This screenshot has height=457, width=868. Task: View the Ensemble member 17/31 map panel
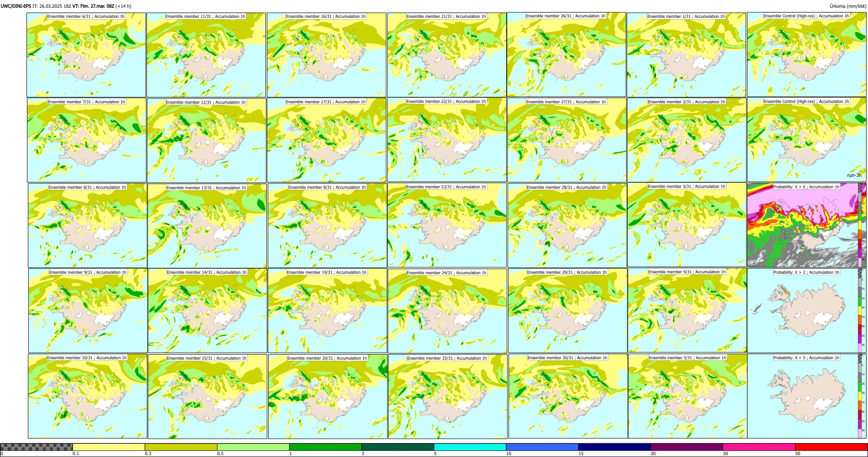tap(327, 140)
